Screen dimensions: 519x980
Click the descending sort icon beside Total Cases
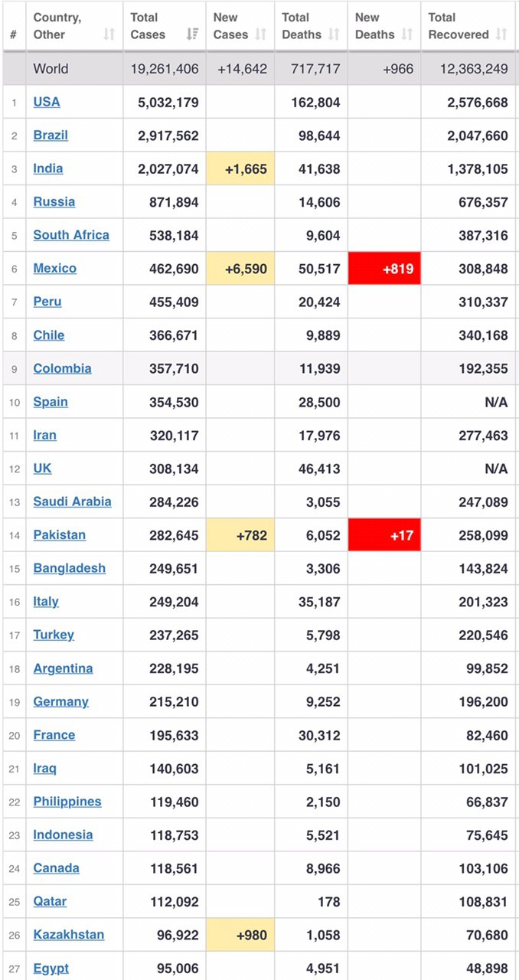pyautogui.click(x=192, y=34)
